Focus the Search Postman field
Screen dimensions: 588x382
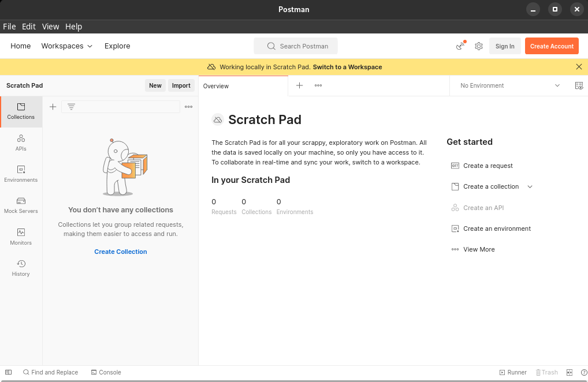pos(296,46)
